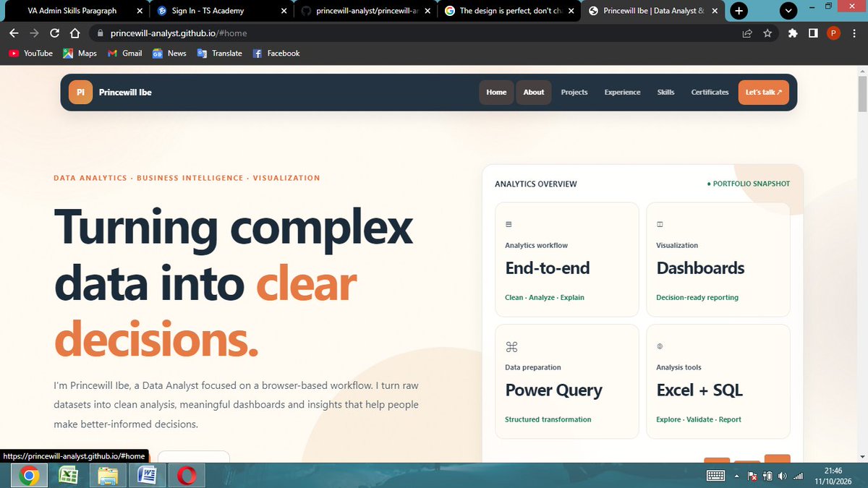Click the browser forward arrow
This screenshot has width=868, height=488.
[34, 33]
